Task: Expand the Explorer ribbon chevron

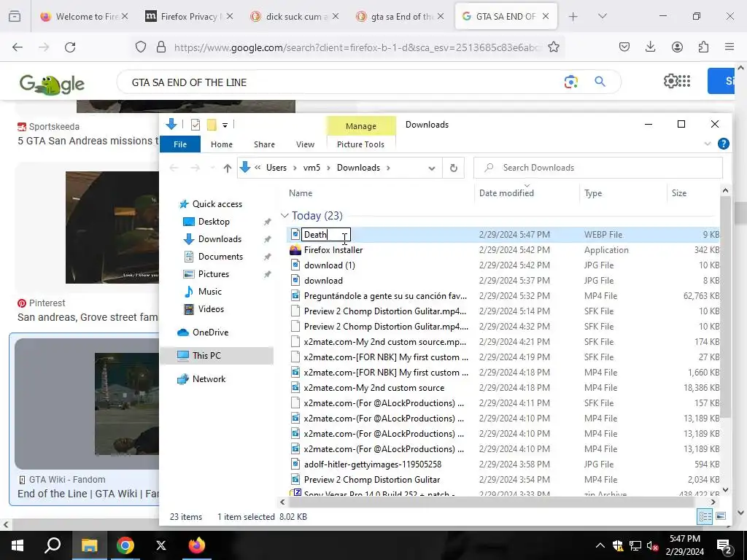Action: tap(707, 144)
